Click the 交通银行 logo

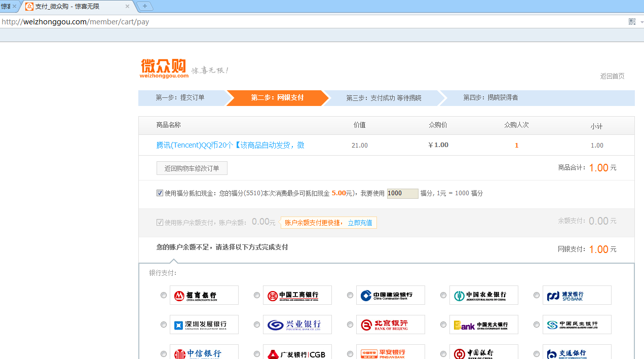(x=577, y=352)
